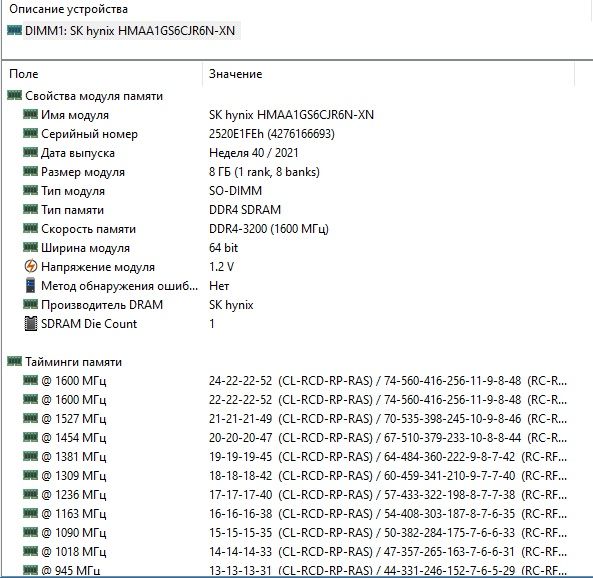Click the icon beside @ 1454 МГц
The height and width of the screenshot is (578, 593).
coord(30,437)
